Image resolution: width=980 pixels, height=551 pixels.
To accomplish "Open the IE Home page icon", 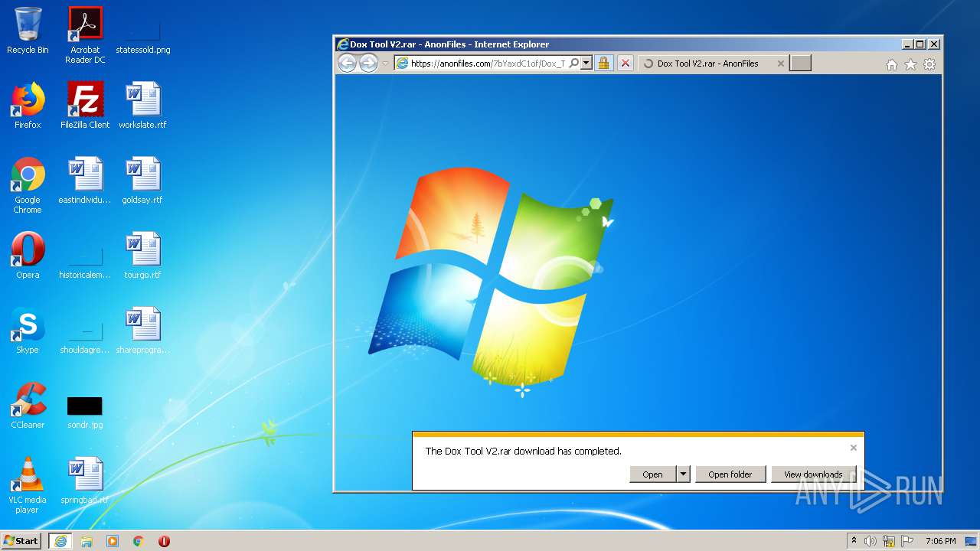I will (892, 65).
